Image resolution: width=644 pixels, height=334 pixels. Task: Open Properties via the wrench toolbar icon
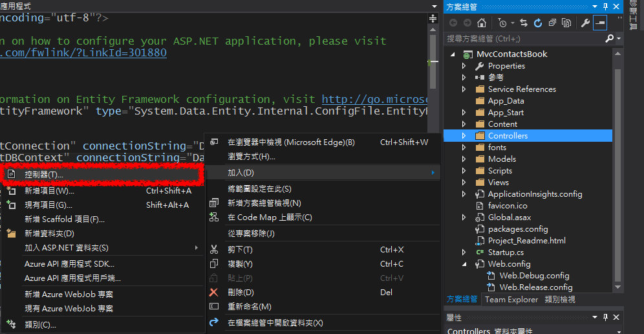point(586,23)
